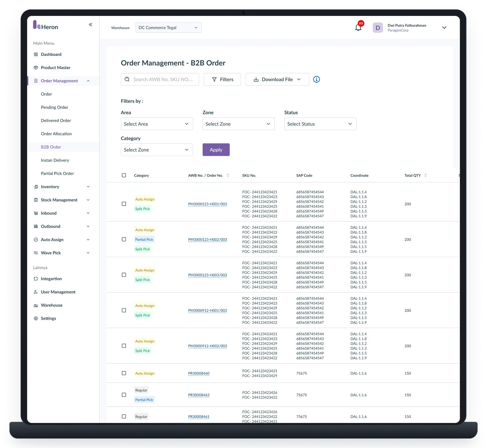Open the Category filter dropdown

coord(157,150)
